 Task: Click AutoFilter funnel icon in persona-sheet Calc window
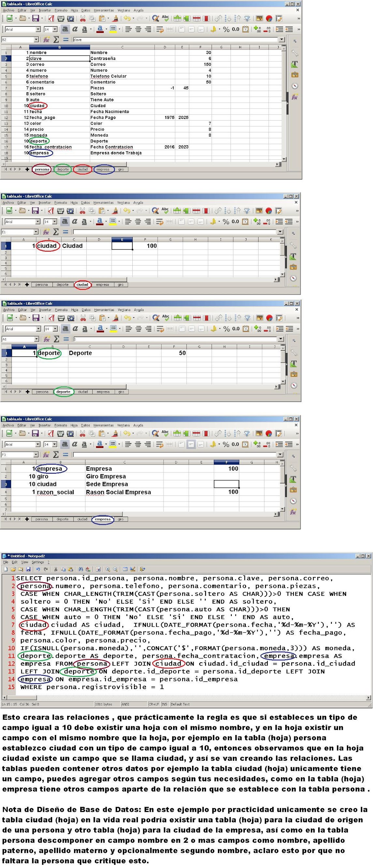tap(247, 19)
